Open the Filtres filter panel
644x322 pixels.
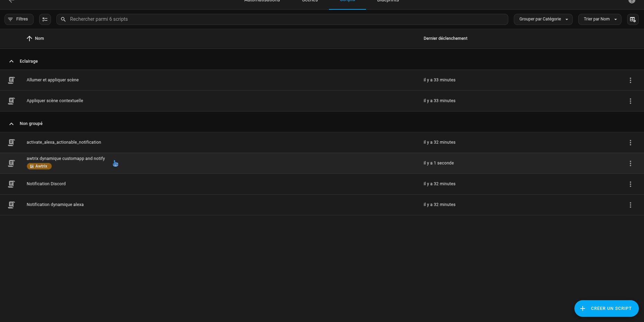click(x=19, y=19)
